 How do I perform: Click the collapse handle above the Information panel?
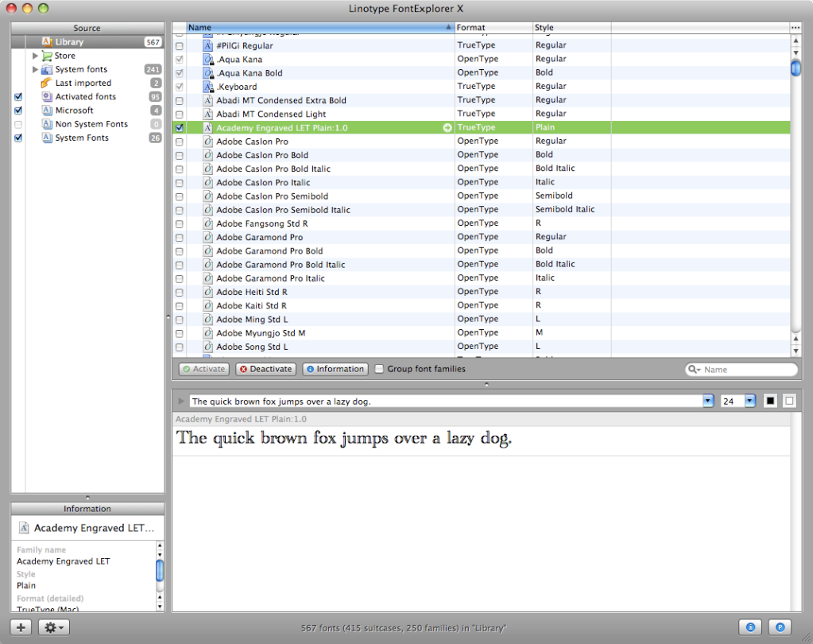(x=87, y=497)
